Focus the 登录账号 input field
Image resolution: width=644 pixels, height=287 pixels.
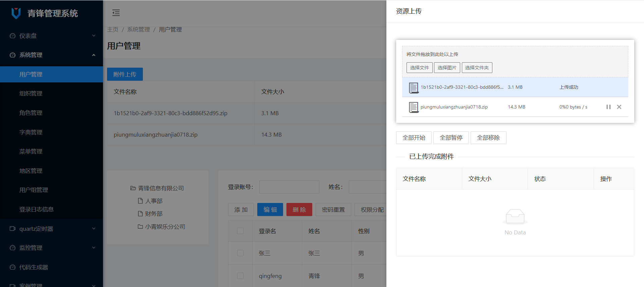[x=289, y=187]
